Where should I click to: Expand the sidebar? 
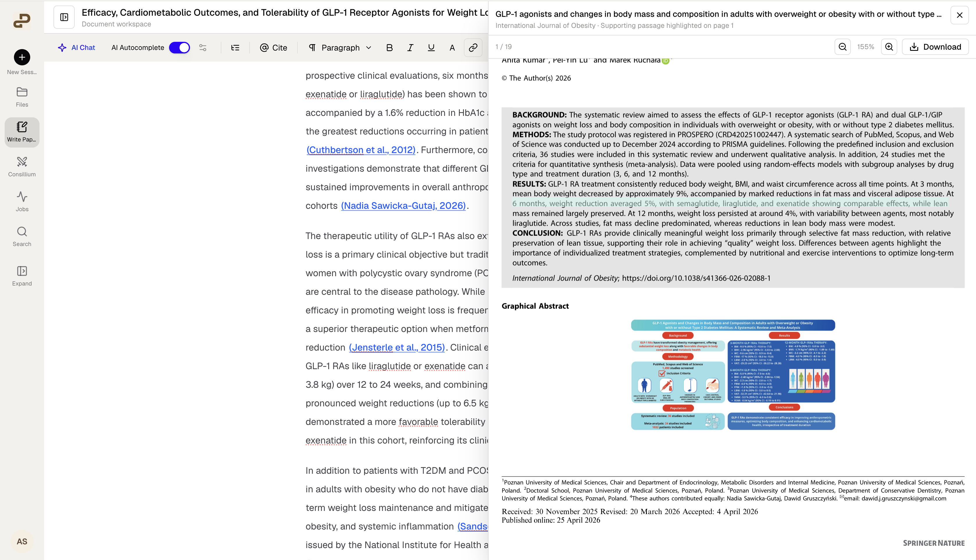22,276
